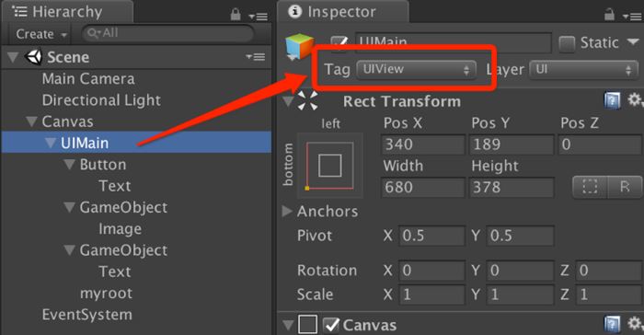Click the GameObject cube icon in Inspector
The image size is (644, 335).
300,46
